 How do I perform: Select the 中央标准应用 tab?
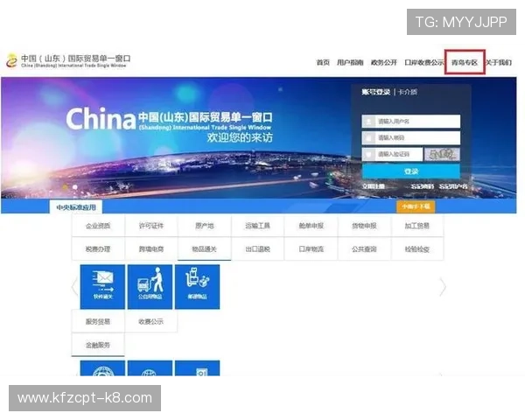point(76,207)
